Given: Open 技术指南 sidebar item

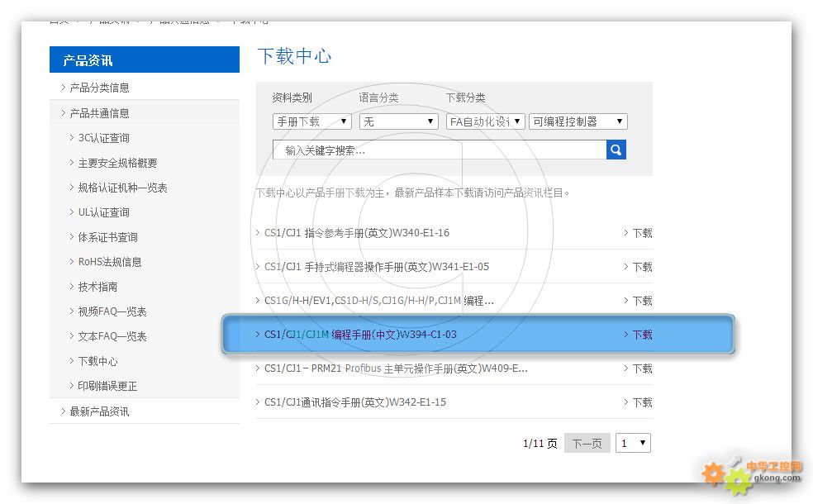Looking at the screenshot, I should click(97, 287).
